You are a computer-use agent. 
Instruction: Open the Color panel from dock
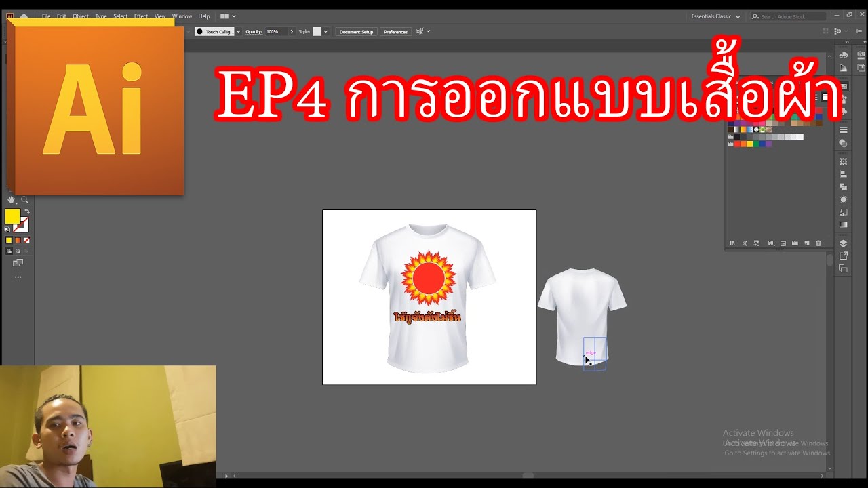(x=844, y=56)
